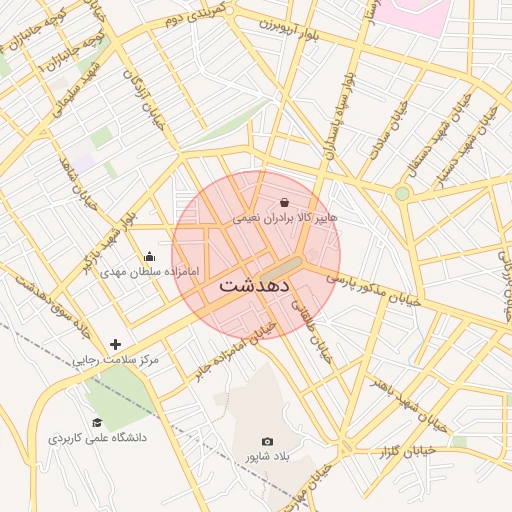Select the امامزاده سلطان مهدی place label
The width and height of the screenshot is (512, 512).
click(149, 272)
